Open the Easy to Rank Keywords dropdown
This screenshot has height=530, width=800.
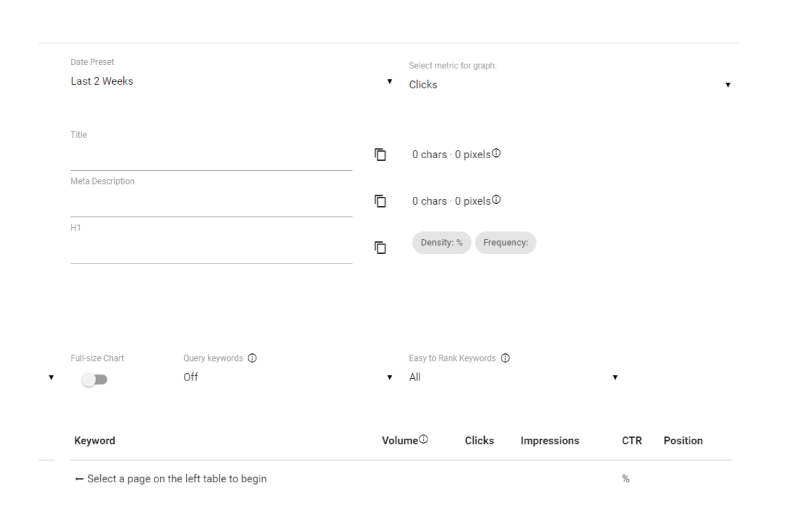514,377
